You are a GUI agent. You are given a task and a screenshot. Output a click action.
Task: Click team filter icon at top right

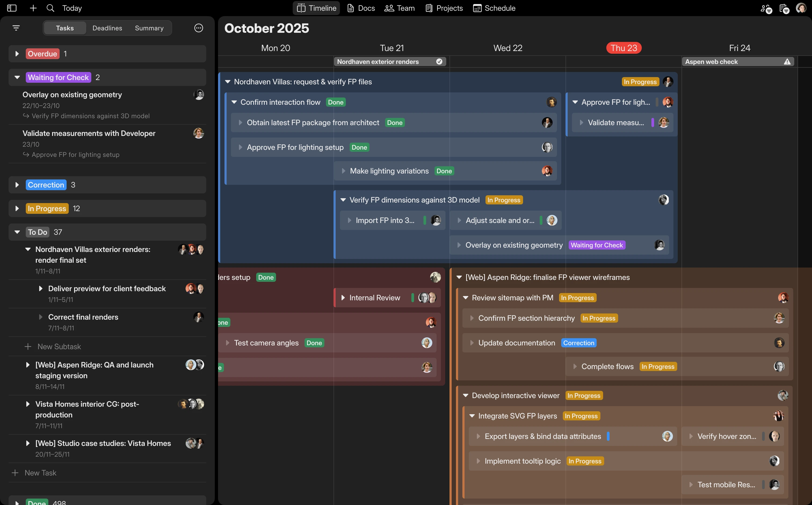tap(766, 9)
